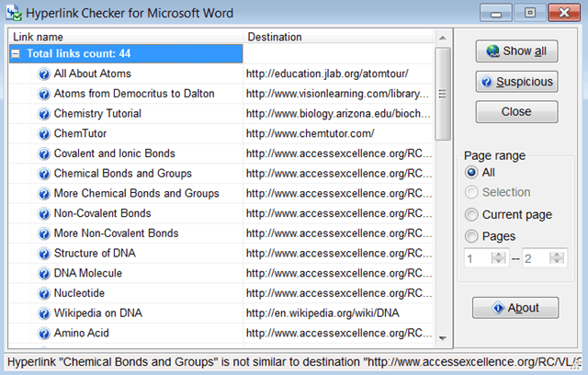This screenshot has height=375, width=588.
Task: Click the question icon beside Structure of DNA
Action: point(44,254)
